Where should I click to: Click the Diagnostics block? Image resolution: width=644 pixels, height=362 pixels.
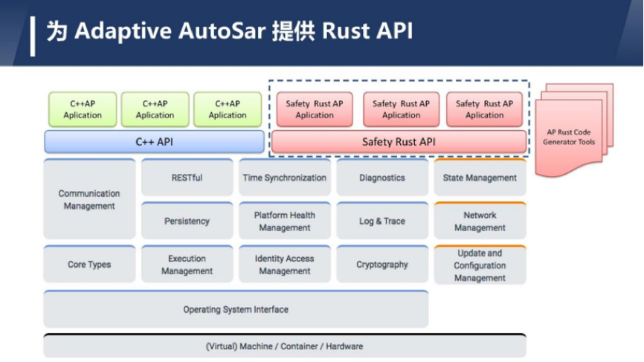tap(382, 178)
